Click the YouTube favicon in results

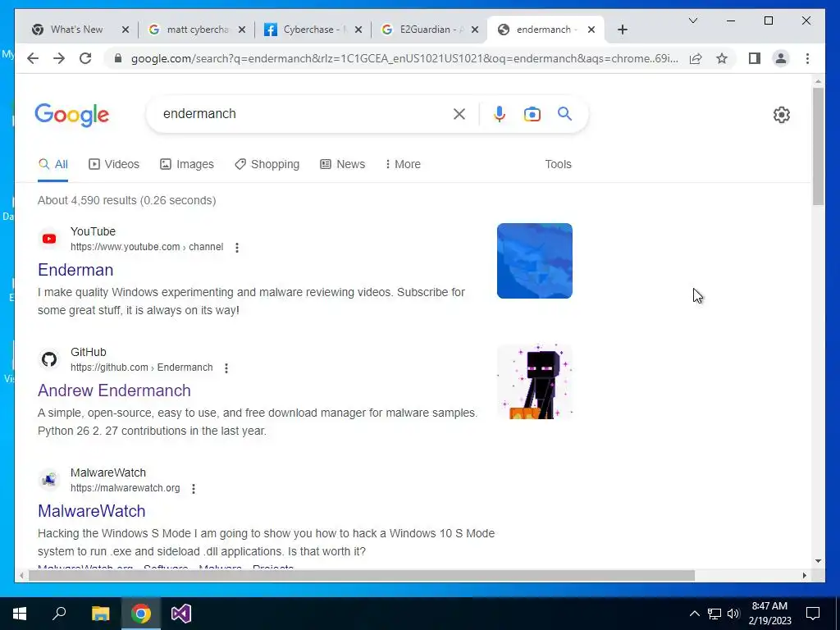pyautogui.click(x=49, y=239)
